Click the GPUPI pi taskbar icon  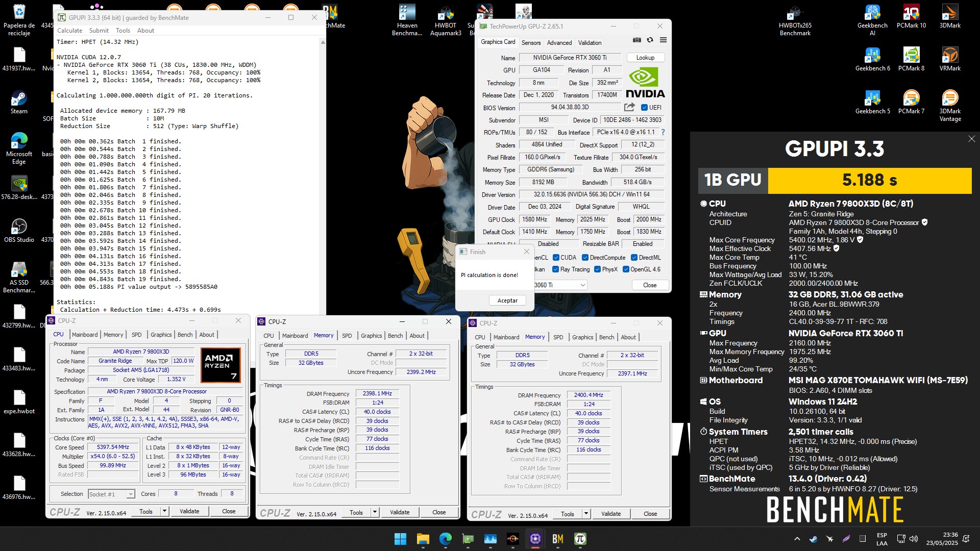[580, 539]
